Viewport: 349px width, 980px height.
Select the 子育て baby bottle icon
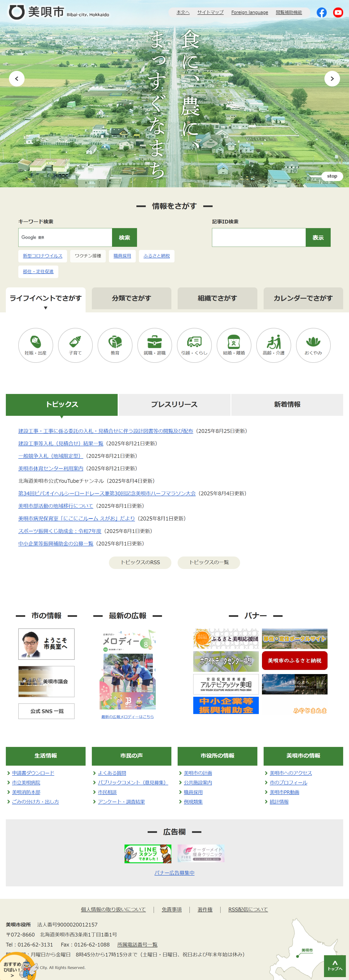pyautogui.click(x=75, y=345)
